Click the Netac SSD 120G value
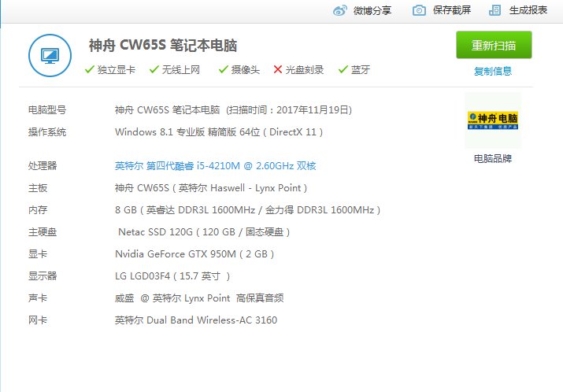 point(204,232)
